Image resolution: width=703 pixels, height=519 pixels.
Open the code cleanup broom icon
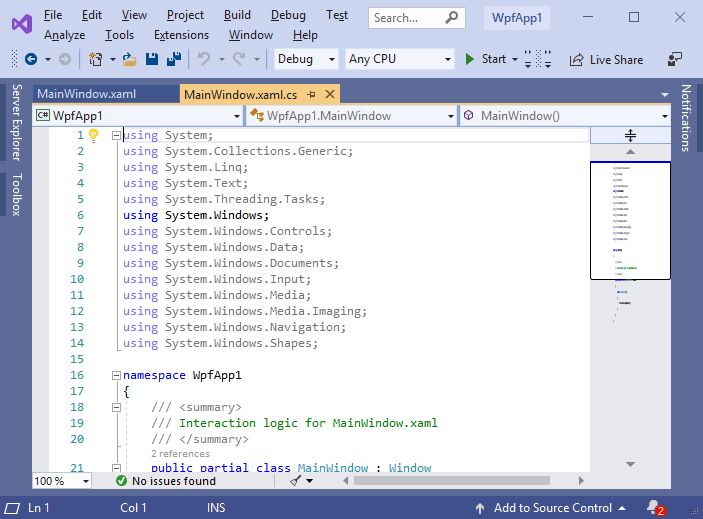pyautogui.click(x=295, y=481)
